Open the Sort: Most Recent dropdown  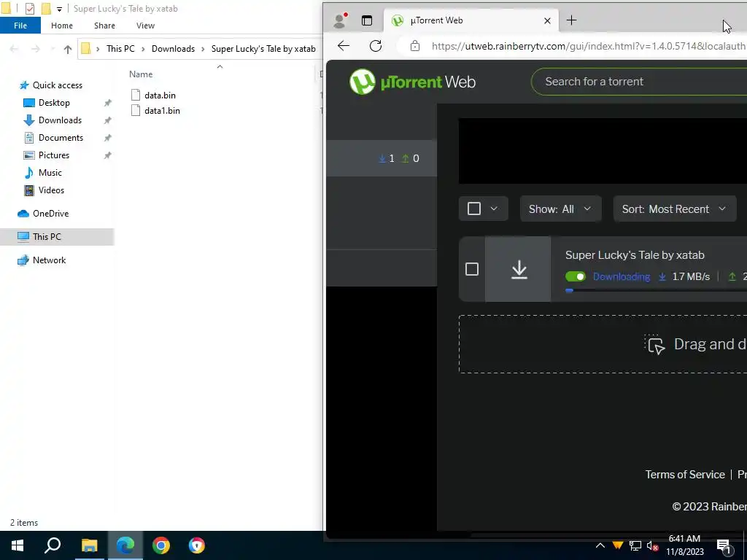(x=675, y=209)
